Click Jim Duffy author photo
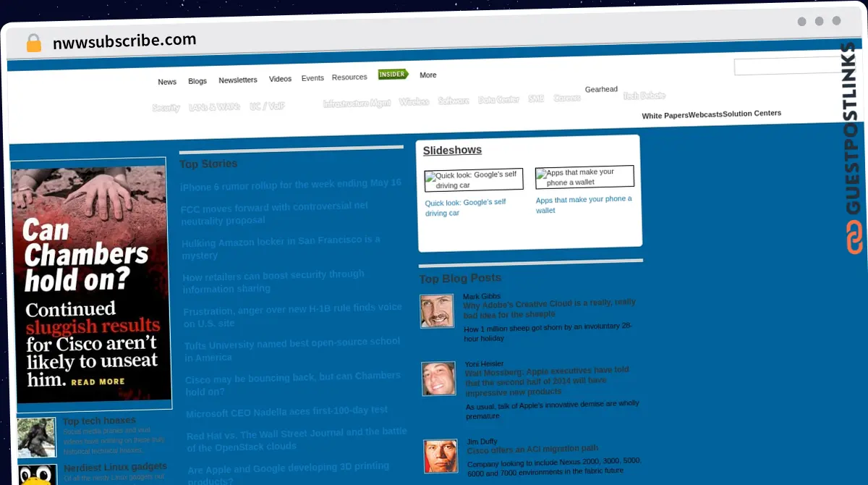Screen dimensions: 868x485 click(x=441, y=456)
